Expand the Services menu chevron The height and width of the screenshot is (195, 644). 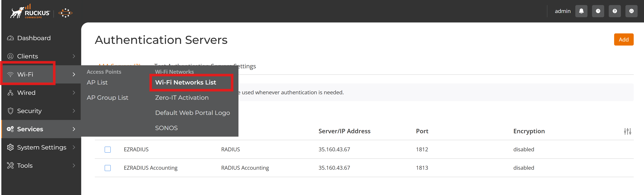click(74, 129)
